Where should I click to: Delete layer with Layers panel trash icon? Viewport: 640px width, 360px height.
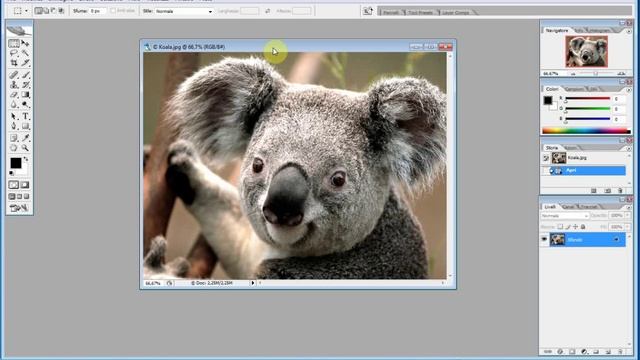tap(620, 351)
